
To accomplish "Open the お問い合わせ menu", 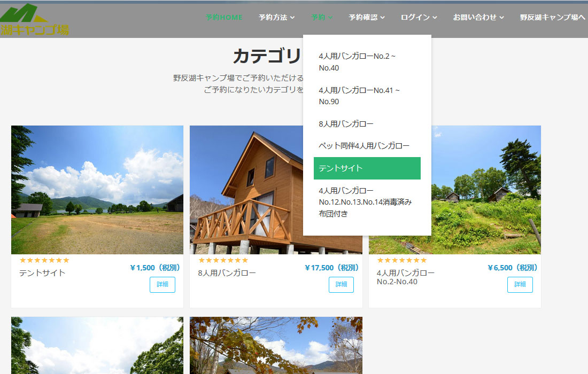I will (478, 18).
